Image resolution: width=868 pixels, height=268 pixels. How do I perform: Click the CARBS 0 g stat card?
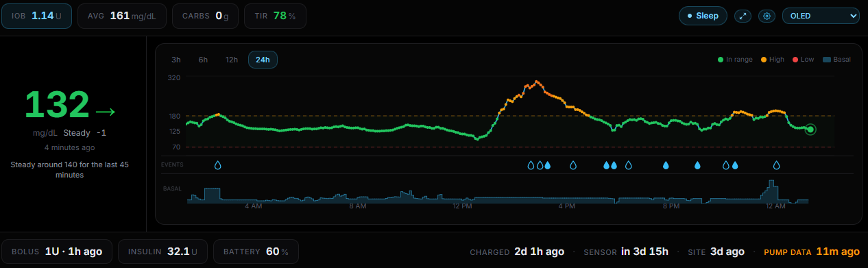205,16
